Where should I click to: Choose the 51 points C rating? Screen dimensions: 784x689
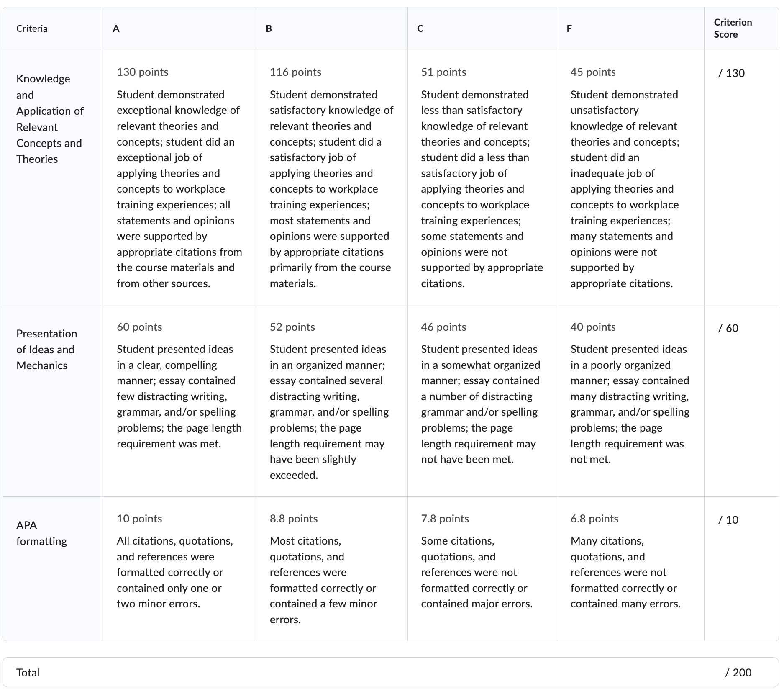point(482,177)
